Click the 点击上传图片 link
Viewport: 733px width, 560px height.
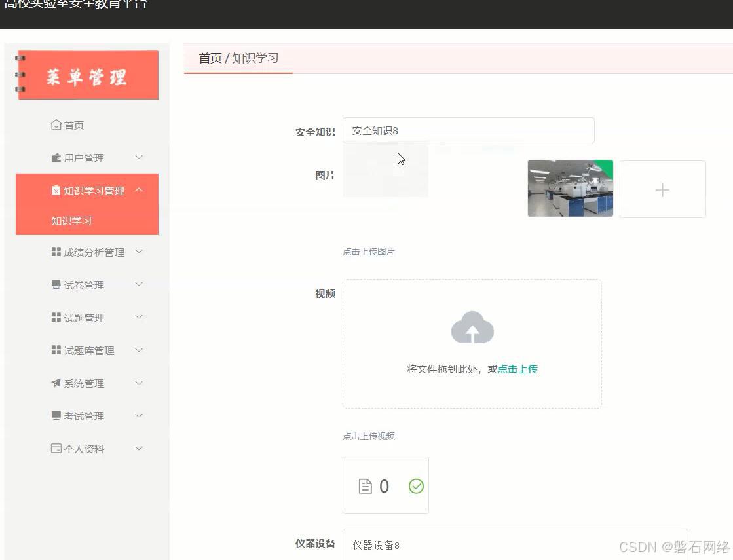tap(368, 251)
